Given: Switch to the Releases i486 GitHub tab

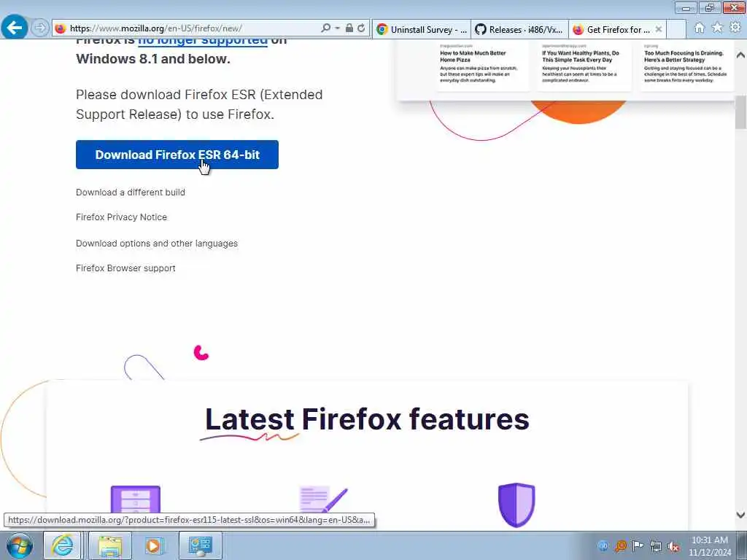Looking at the screenshot, I should pos(519,29).
